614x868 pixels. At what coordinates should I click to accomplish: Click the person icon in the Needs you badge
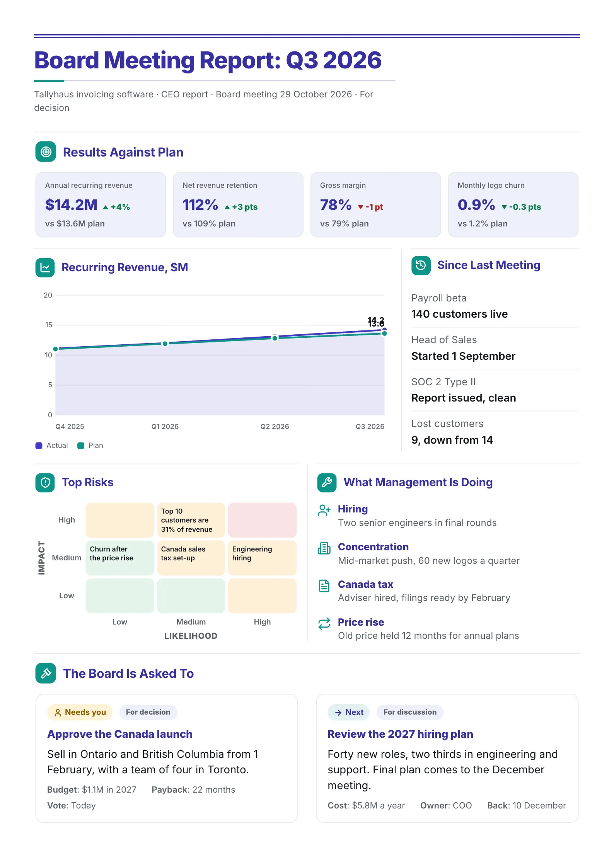[x=58, y=713]
